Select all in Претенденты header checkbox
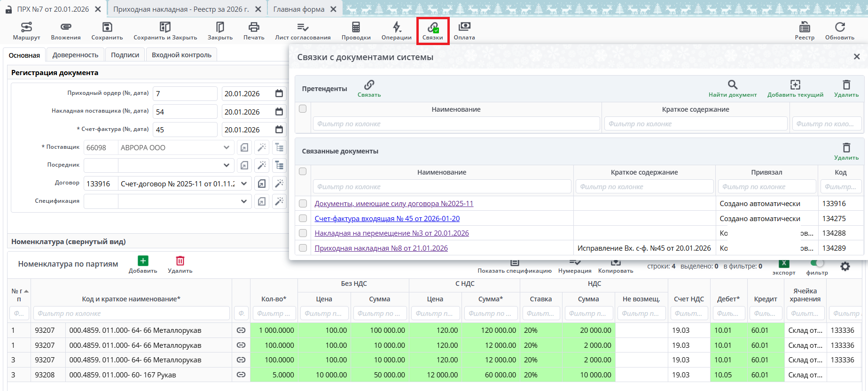 pos(303,109)
